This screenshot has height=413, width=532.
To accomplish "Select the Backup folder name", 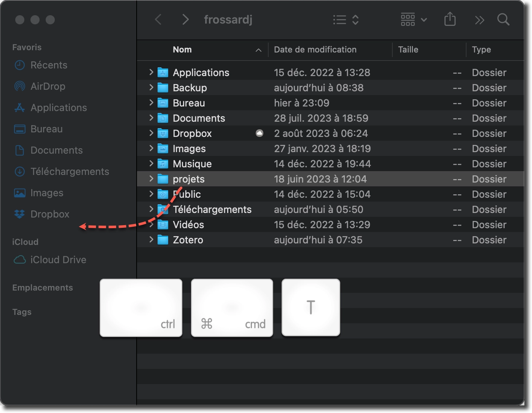I will [x=190, y=88].
